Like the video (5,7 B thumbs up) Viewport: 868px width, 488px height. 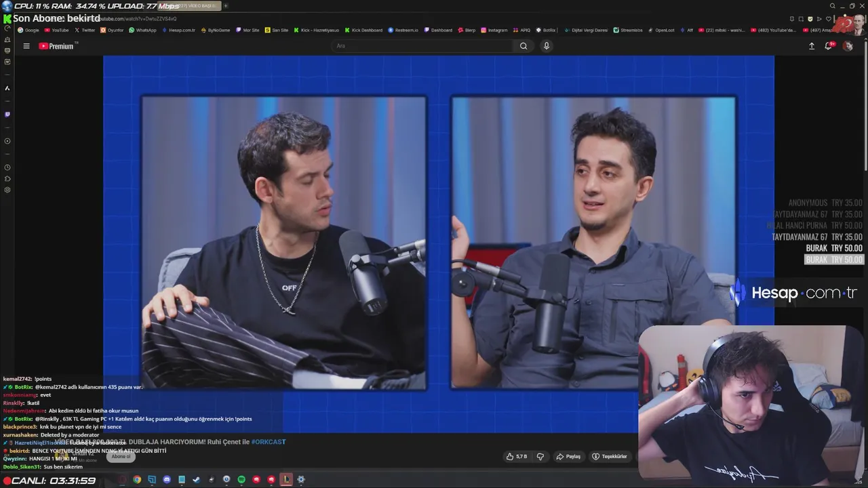pos(516,457)
